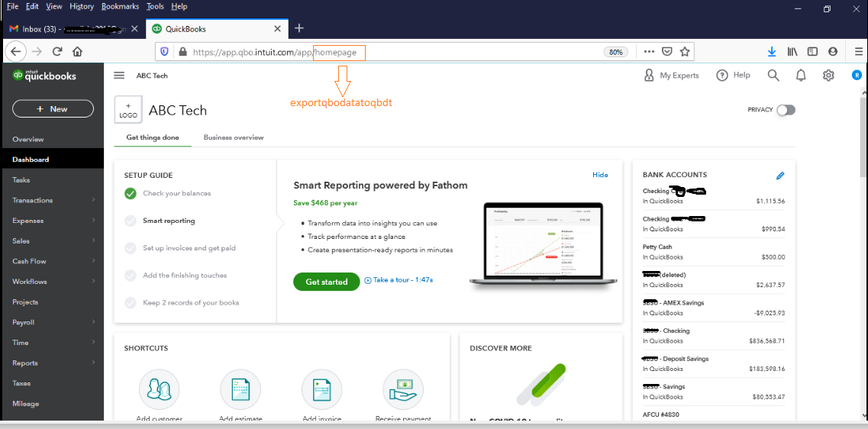Select the Get things done tab
This screenshot has height=429, width=868.
point(153,137)
